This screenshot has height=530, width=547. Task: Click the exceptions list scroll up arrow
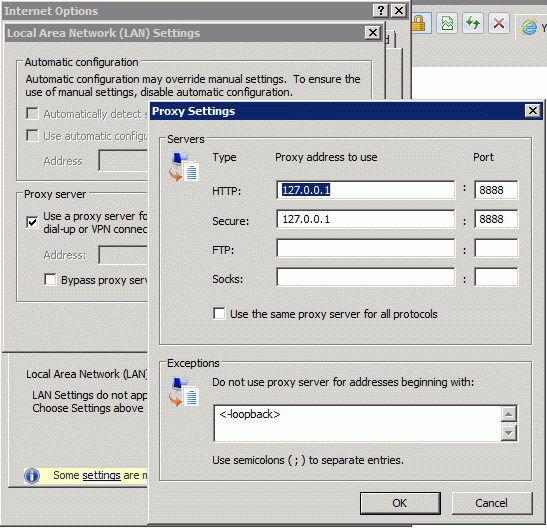click(509, 414)
